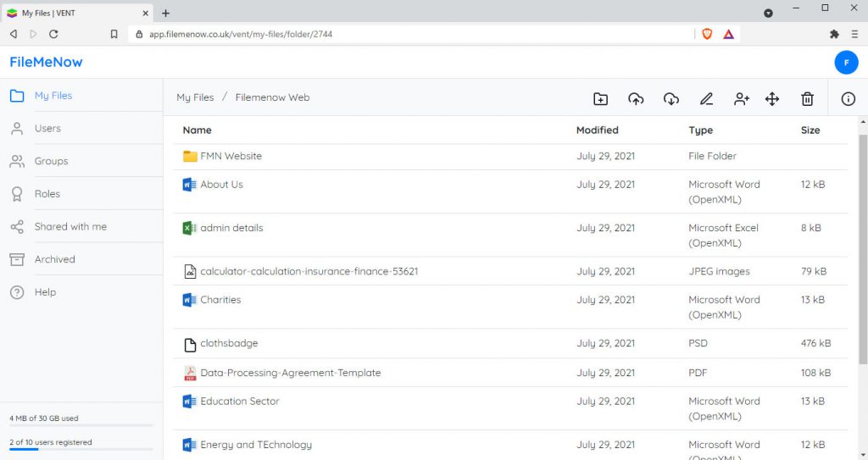868x460 pixels.
Task: Sort by Name column header
Action: pos(197,130)
